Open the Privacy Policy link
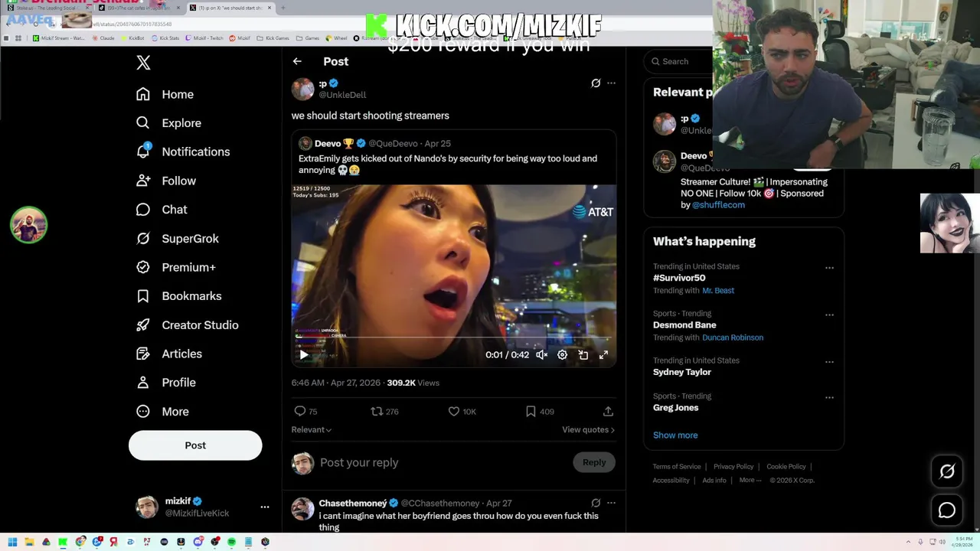980x551 pixels. point(733,467)
